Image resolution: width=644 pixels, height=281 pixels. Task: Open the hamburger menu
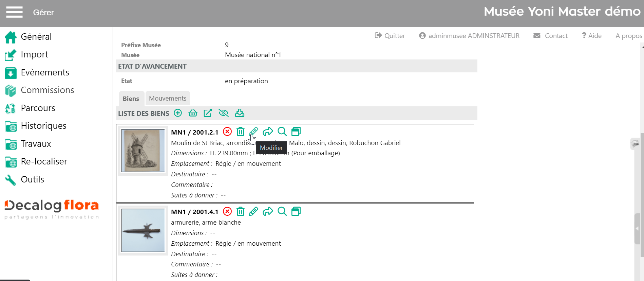click(x=14, y=12)
